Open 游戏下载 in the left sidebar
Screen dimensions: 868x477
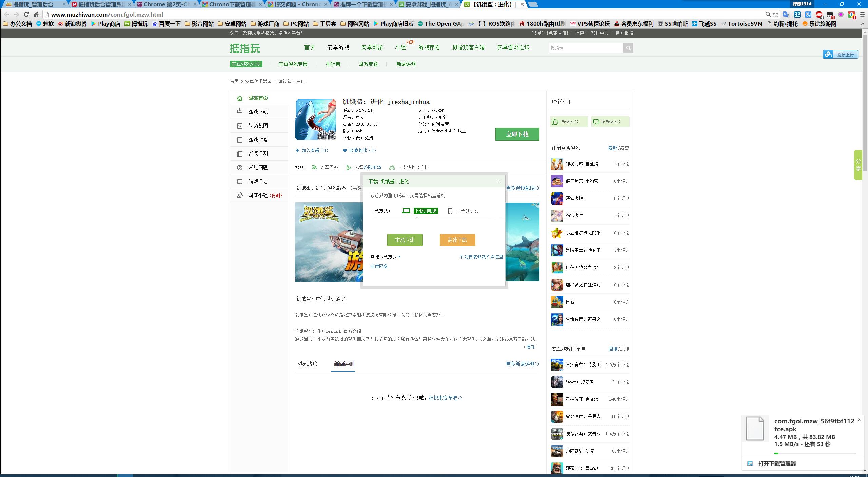pyautogui.click(x=258, y=112)
